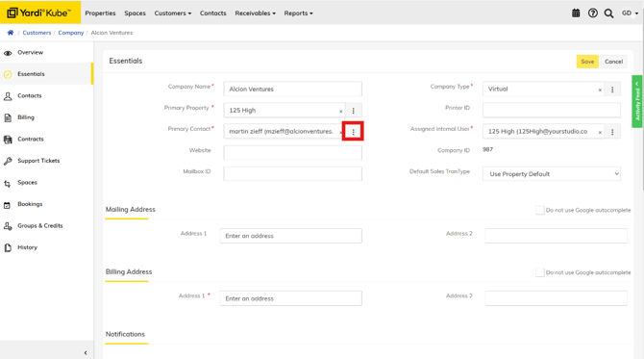This screenshot has width=644, height=359.
Task: Click the Website input field
Action: click(x=293, y=153)
